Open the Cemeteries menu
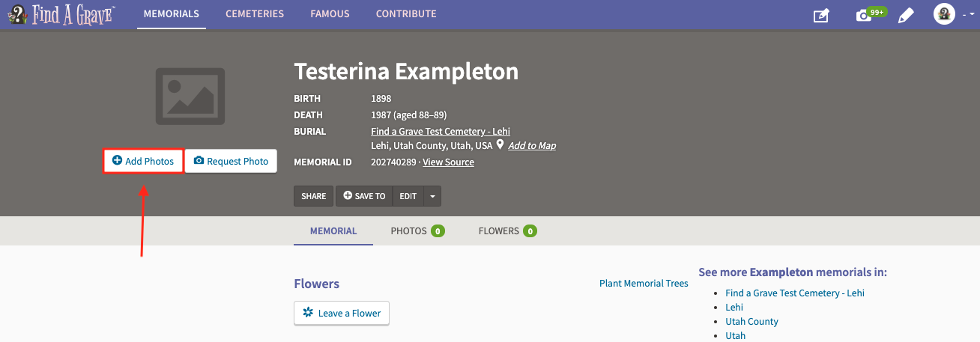The width and height of the screenshot is (980, 342). [x=255, y=14]
